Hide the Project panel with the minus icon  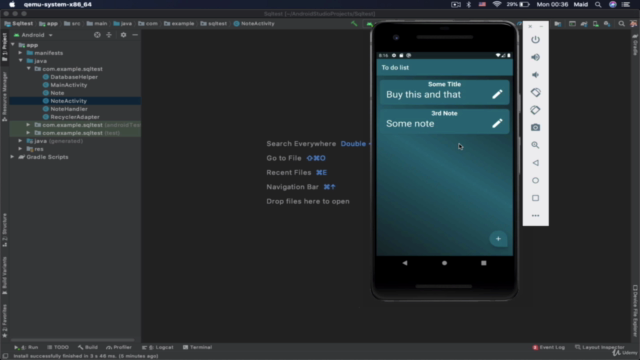pyautogui.click(x=135, y=35)
